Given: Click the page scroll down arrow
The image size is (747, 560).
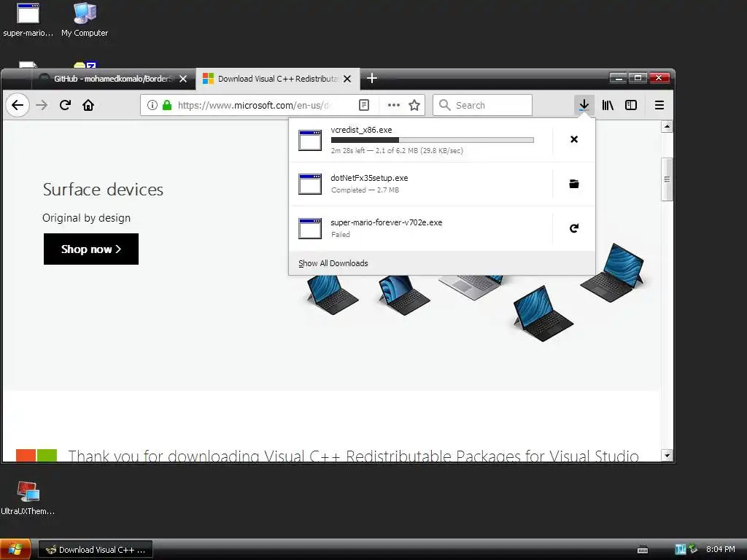Looking at the screenshot, I should coord(667,455).
